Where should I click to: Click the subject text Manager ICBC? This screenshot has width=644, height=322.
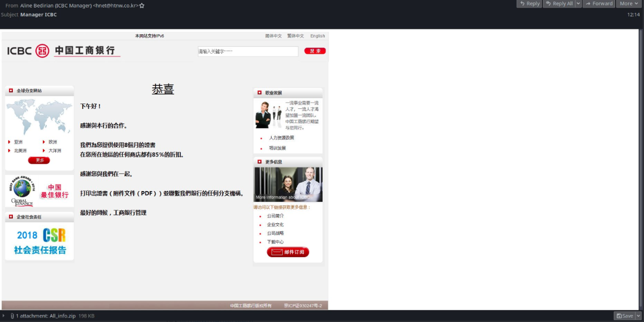pyautogui.click(x=39, y=14)
